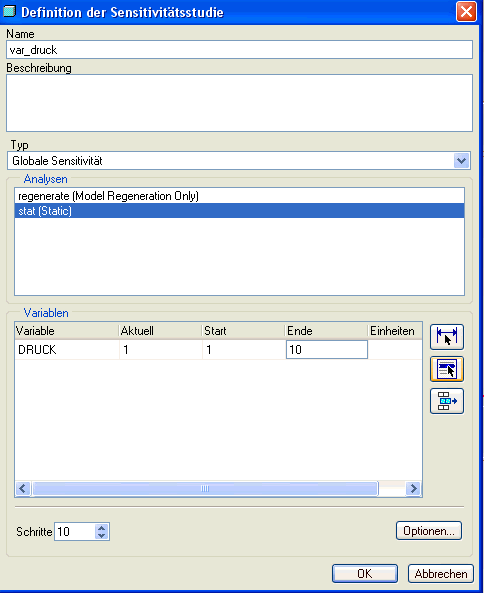Viewport: 484px width, 593px height.
Task: Select regenerate (Model Regeneration Only) analysis
Action: [239, 196]
